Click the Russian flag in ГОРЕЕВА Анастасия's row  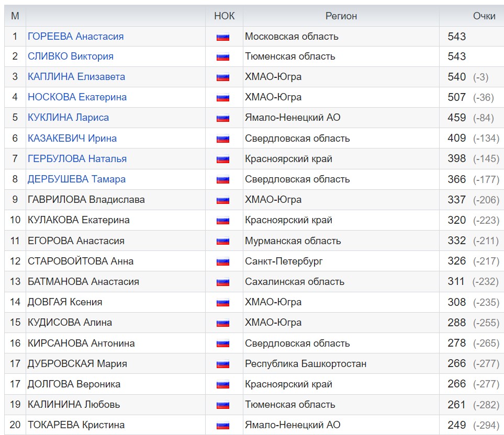coord(223,37)
